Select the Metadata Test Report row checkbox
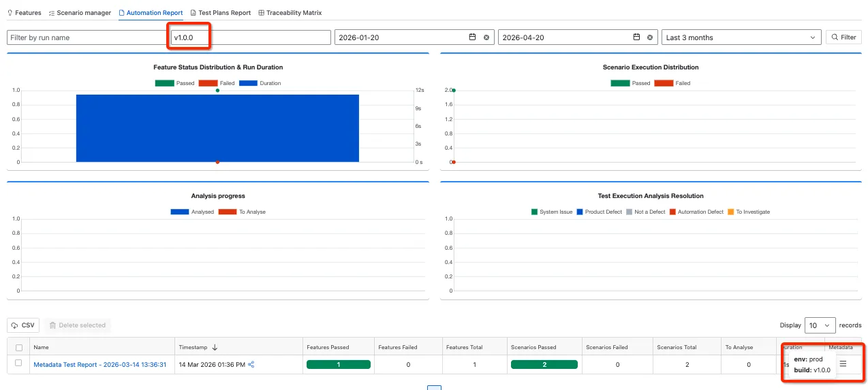This screenshot has width=868, height=390. pyautogui.click(x=19, y=363)
